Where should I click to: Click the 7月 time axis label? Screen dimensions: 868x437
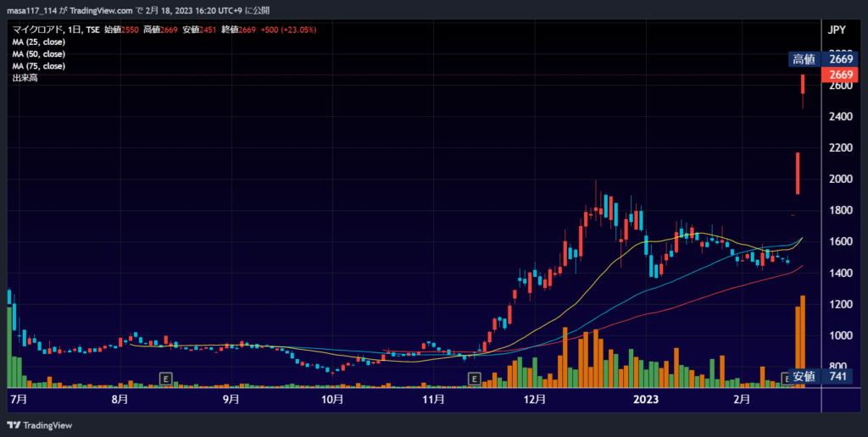tap(19, 399)
